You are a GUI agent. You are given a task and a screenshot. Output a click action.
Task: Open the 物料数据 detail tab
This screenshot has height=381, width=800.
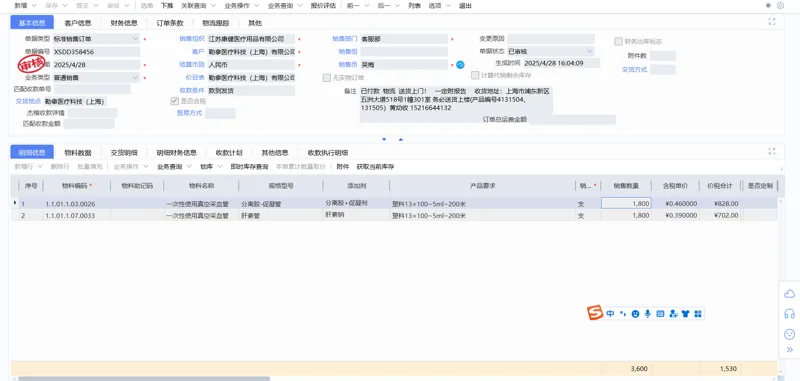(78, 153)
